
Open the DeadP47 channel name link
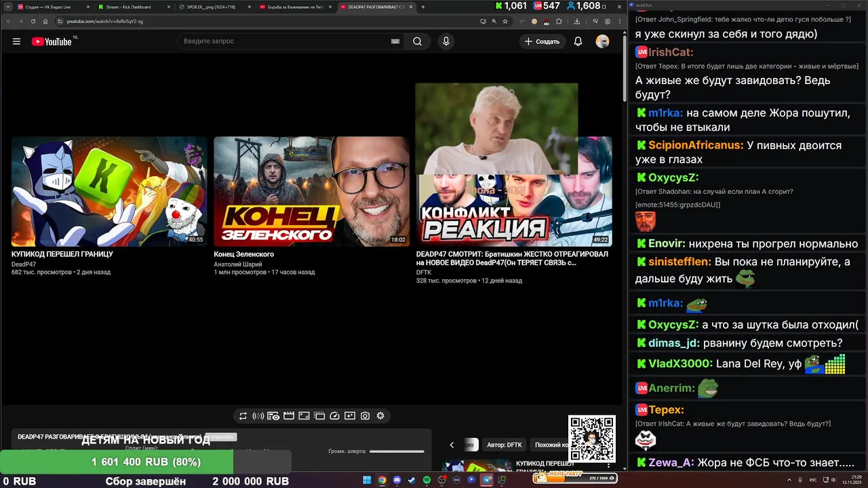(x=24, y=264)
